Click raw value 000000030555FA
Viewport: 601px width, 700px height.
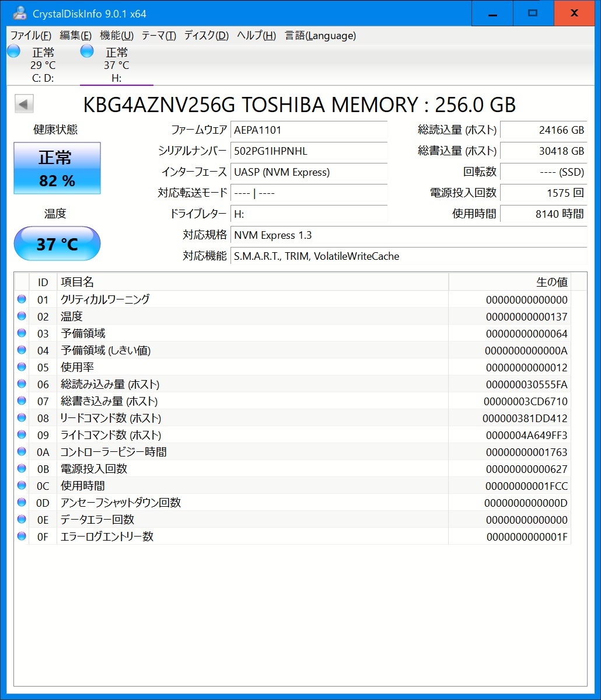point(526,384)
